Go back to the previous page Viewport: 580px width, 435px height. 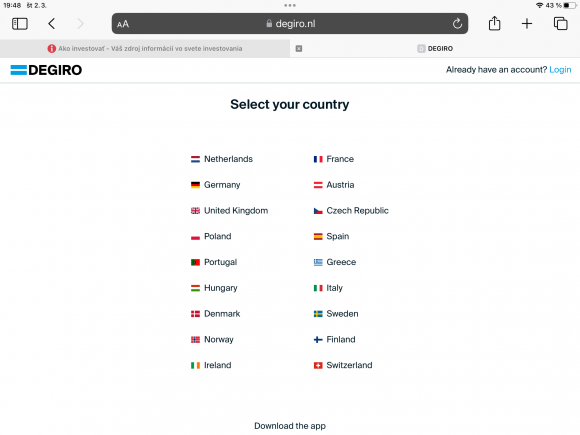pyautogui.click(x=52, y=24)
